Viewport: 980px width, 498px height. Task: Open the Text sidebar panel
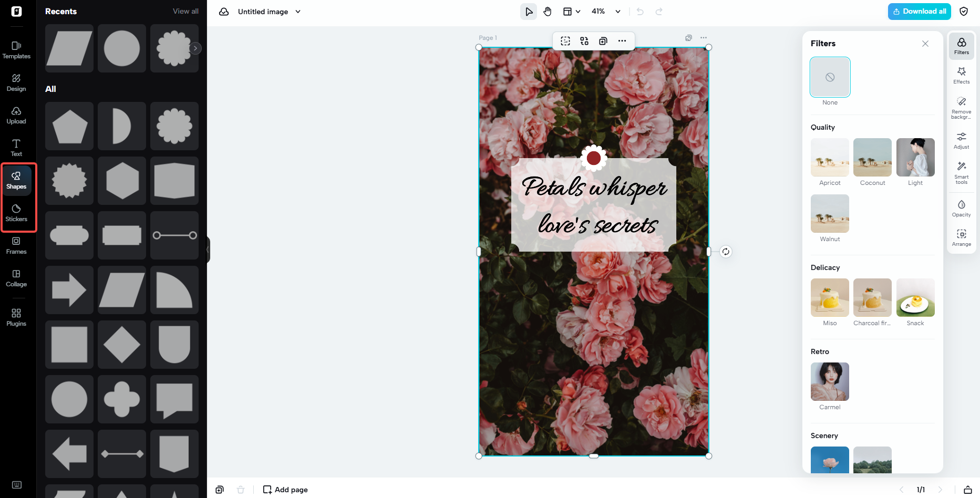point(16,148)
